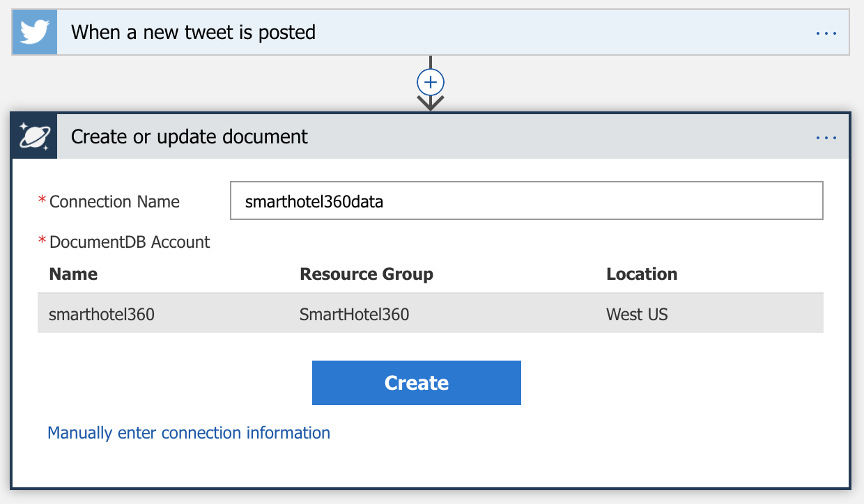Click the Location column header
The width and height of the screenshot is (864, 504).
642,274
